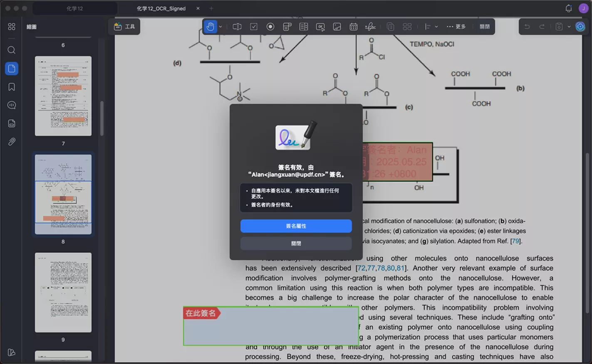Click the thumbnail panel scrollbar

click(x=102, y=118)
